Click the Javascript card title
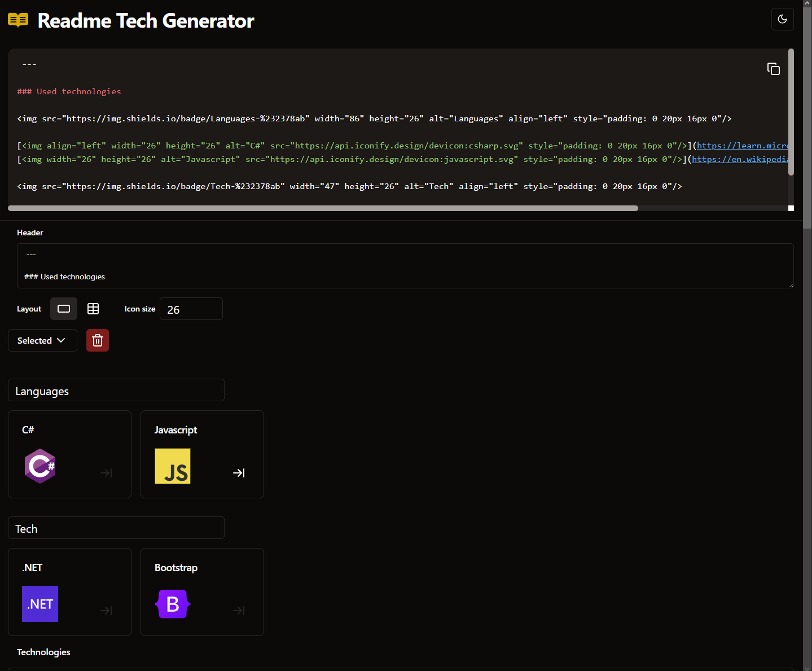The height and width of the screenshot is (671, 812). click(175, 430)
